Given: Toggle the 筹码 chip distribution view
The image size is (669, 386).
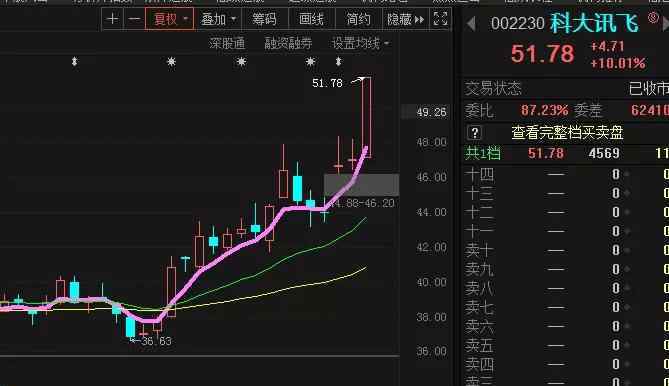Looking at the screenshot, I should point(264,19).
